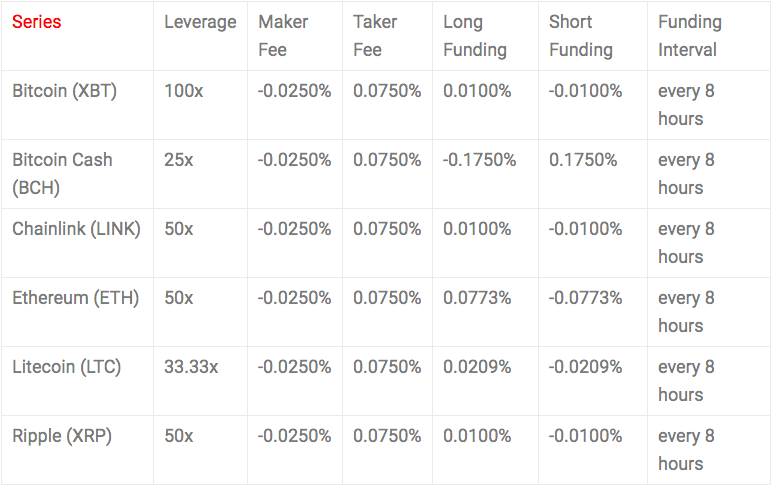Select the Long Funding column header
Image resolution: width=773 pixels, height=485 pixels.
(x=475, y=36)
